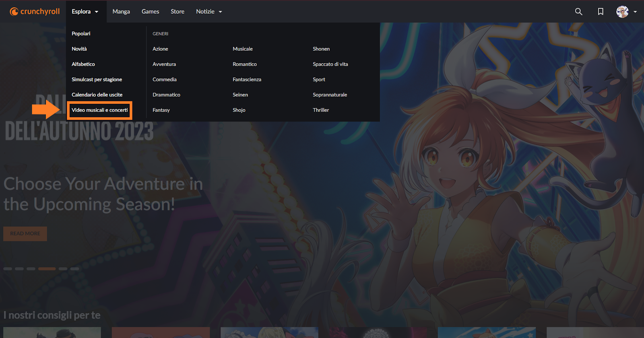Screen dimensions: 644x338
Task: Select the highlighted orange carousel indicator
Action: tap(47, 268)
